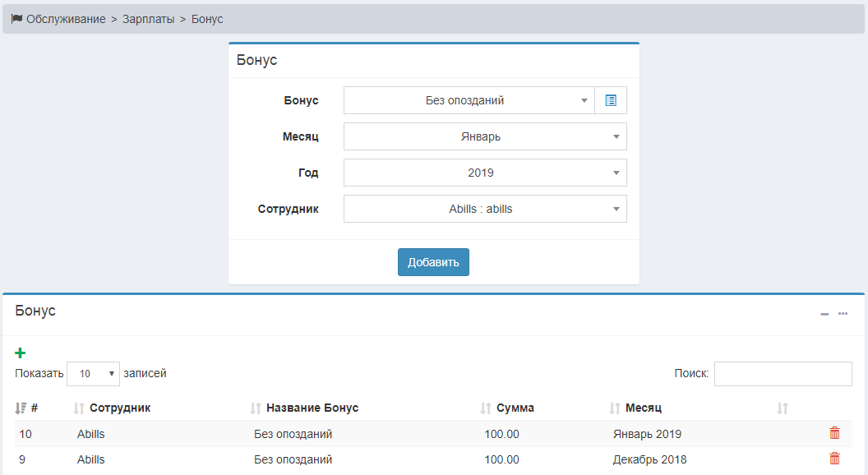Viewport: 868px width, 475px height.
Task: Expand the Сотрудник dropdown with Abills
Action: [485, 209]
